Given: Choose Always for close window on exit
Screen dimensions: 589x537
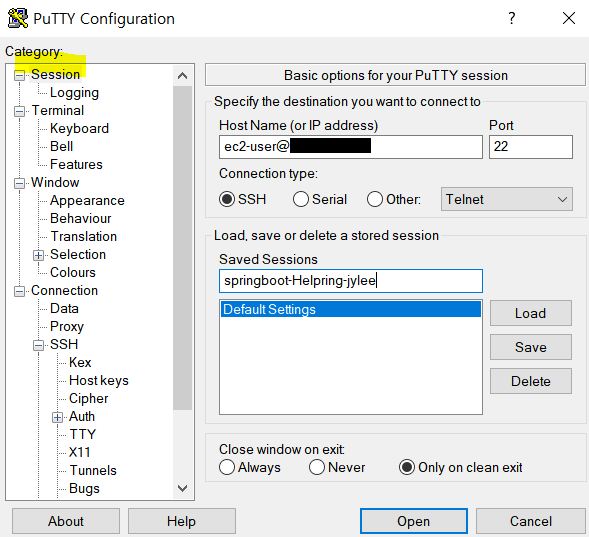Looking at the screenshot, I should [x=227, y=468].
